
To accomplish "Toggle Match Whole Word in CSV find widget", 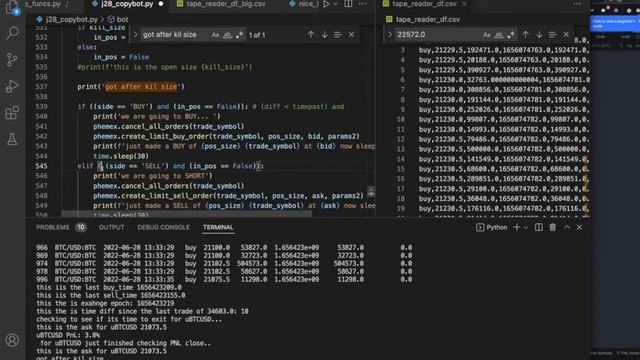I will 499,35.
